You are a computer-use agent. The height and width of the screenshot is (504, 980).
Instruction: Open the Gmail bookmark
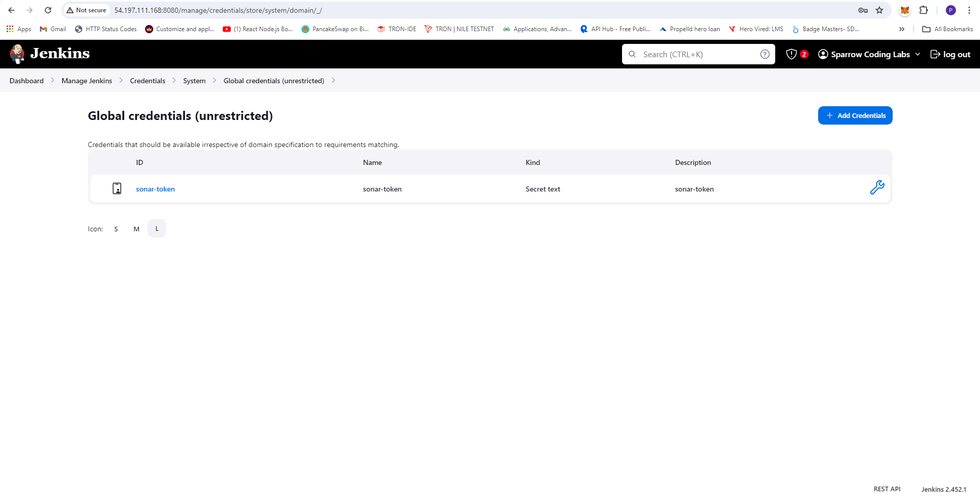click(53, 29)
